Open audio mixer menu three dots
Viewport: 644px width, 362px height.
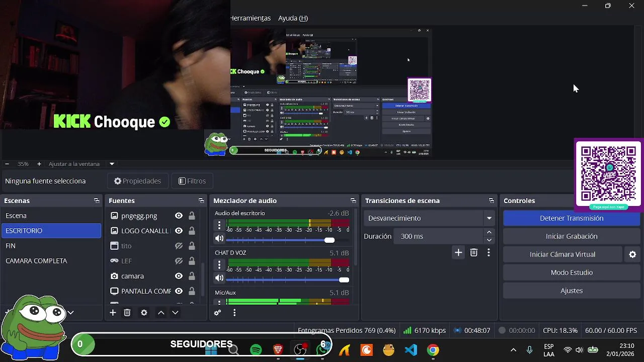pyautogui.click(x=234, y=313)
